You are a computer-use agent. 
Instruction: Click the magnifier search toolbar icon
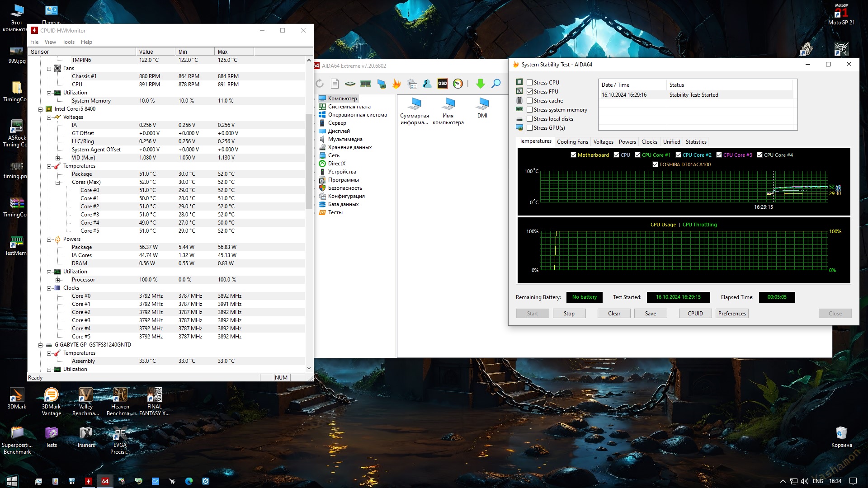tap(496, 84)
